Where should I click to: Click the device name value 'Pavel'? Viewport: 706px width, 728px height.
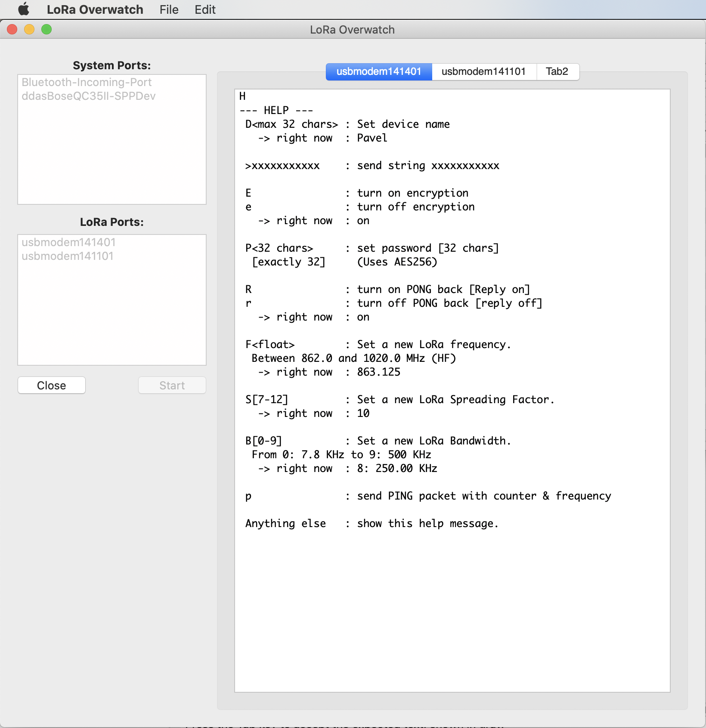click(372, 138)
